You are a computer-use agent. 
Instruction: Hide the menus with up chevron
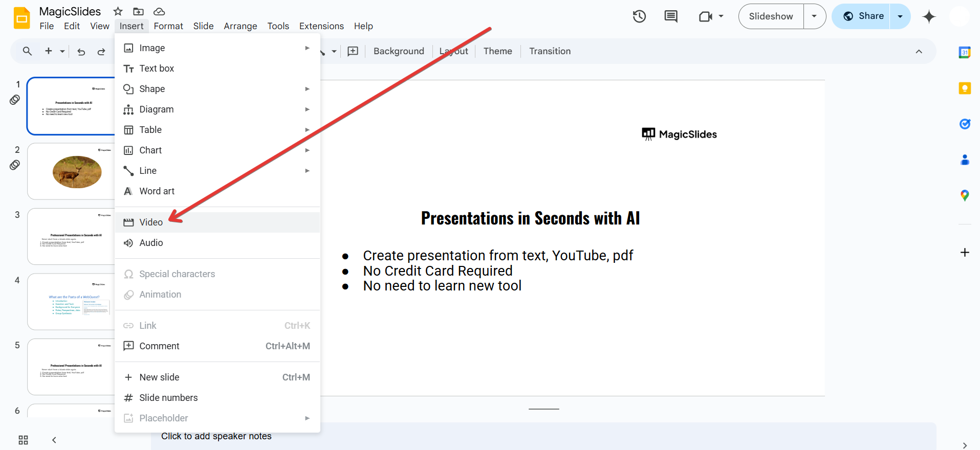919,51
